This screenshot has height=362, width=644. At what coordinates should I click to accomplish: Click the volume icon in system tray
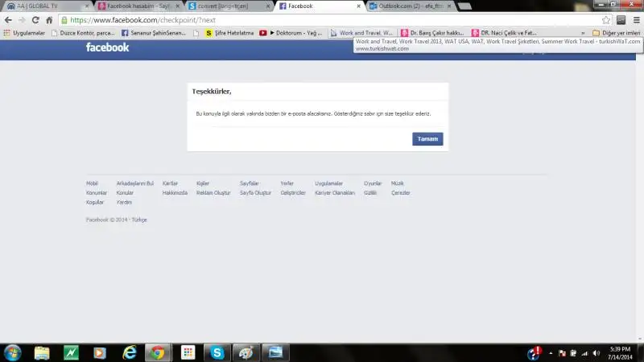click(x=595, y=352)
